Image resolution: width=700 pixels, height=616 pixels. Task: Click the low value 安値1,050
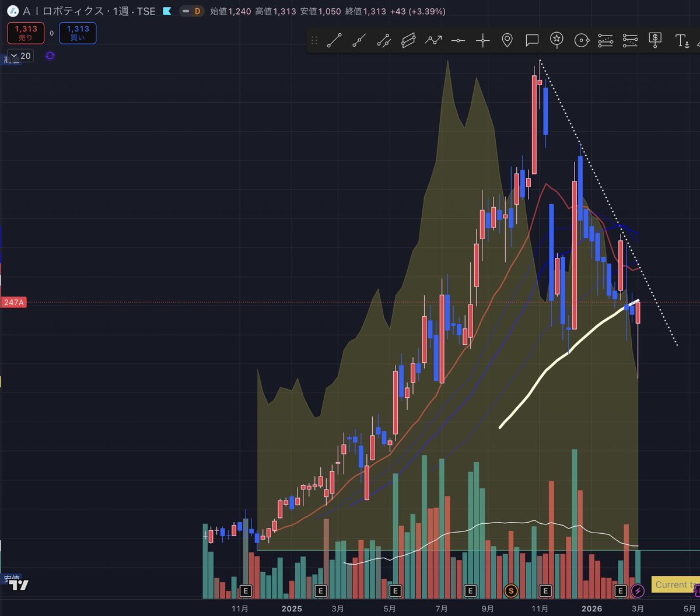coord(321,11)
